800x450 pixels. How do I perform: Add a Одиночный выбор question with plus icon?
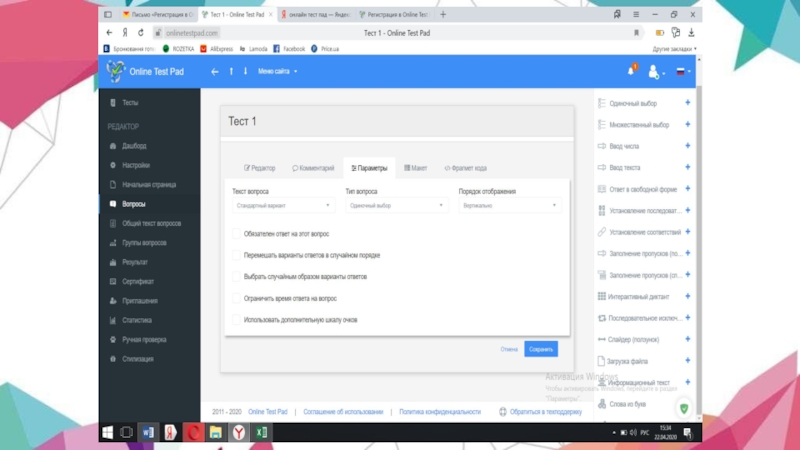(687, 103)
